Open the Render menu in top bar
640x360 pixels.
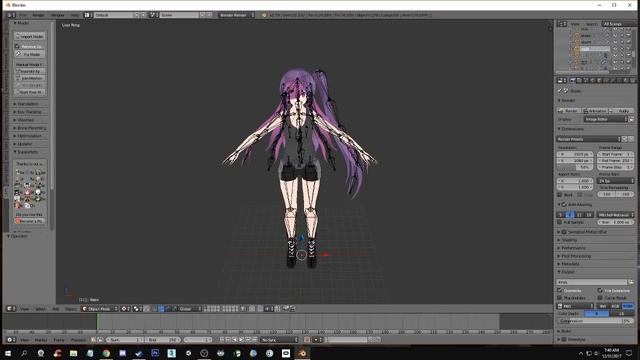click(38, 15)
